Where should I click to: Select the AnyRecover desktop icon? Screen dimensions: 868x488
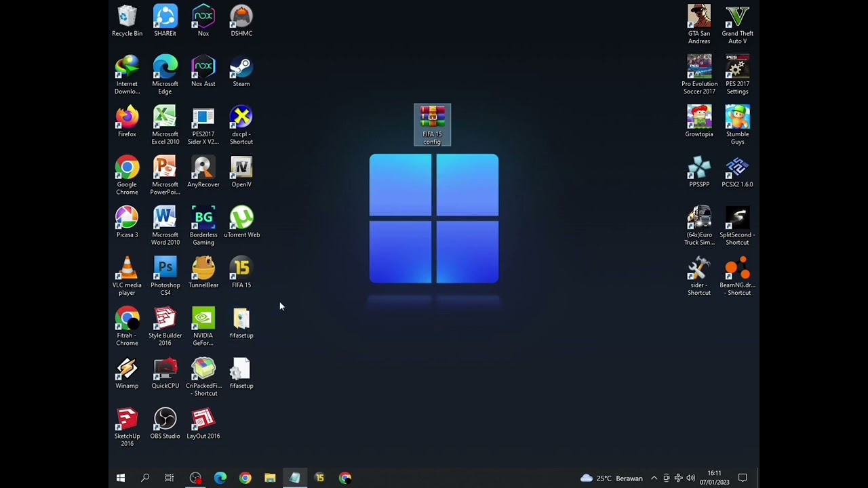pyautogui.click(x=203, y=172)
